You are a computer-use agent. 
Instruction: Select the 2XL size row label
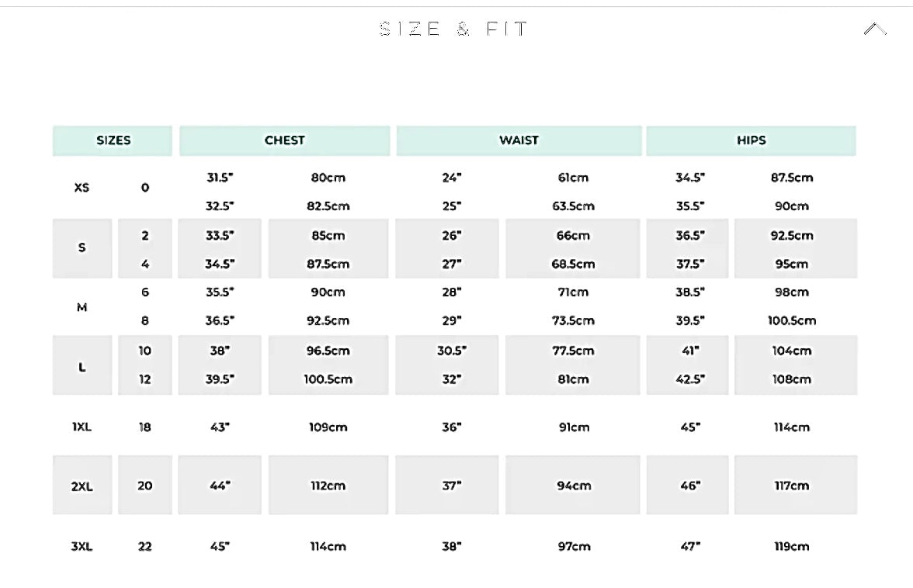click(82, 486)
